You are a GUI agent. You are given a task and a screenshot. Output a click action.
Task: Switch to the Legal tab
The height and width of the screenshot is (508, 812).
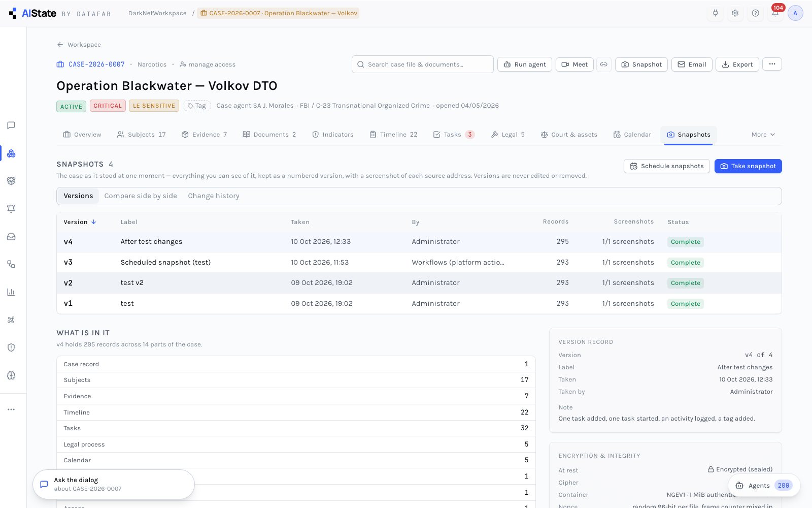pos(508,135)
